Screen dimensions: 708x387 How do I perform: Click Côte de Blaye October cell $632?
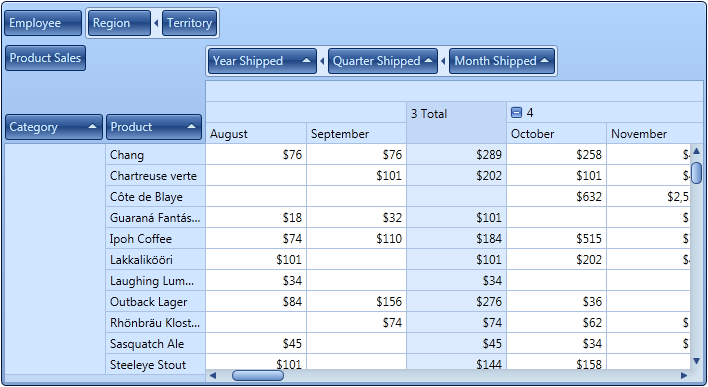556,197
